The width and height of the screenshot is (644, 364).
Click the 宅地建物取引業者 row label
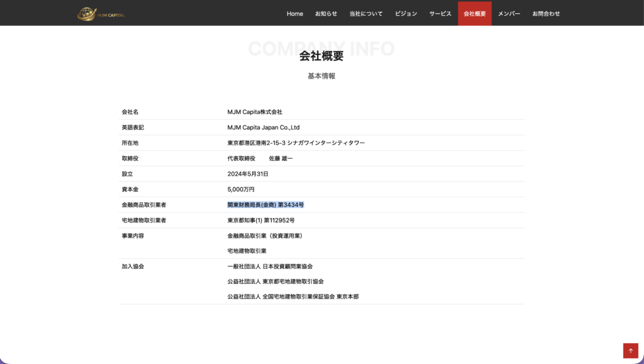point(144,220)
